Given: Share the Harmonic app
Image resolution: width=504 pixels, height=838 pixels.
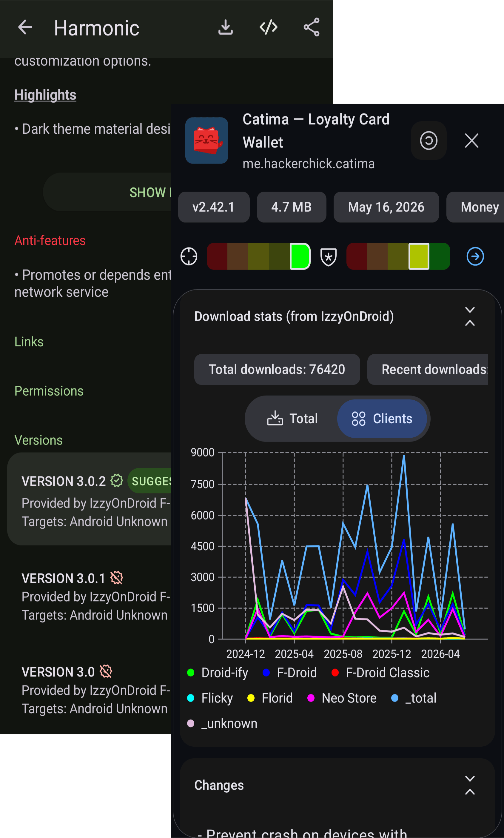Looking at the screenshot, I should pyautogui.click(x=312, y=27).
